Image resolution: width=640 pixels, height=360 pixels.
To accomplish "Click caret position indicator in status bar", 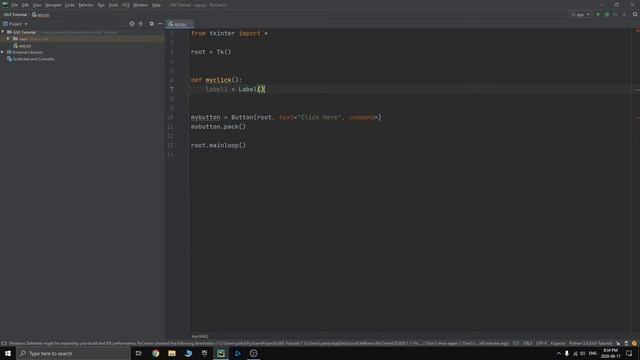I will pyautogui.click(x=516, y=344).
